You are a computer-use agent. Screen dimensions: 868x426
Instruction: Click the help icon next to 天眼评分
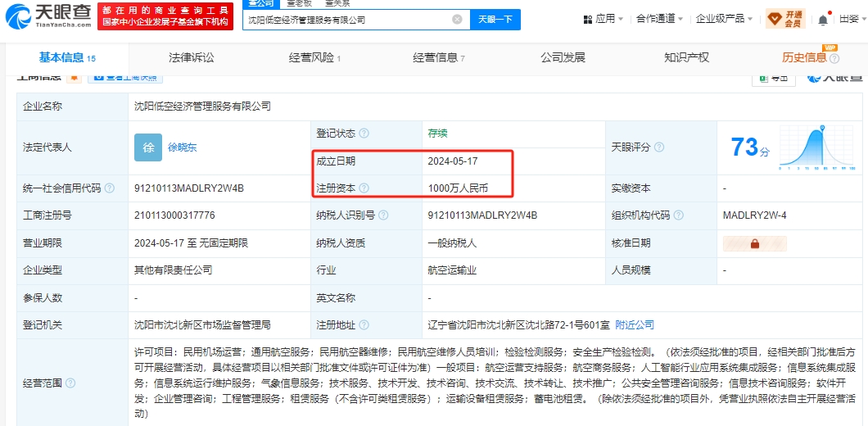click(x=659, y=148)
